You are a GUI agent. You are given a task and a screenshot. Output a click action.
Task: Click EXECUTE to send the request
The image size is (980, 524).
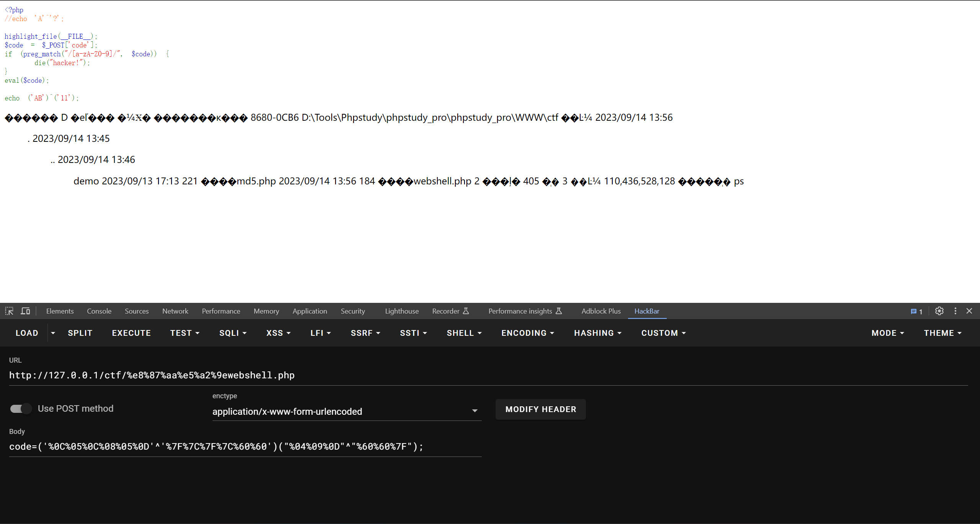coord(131,333)
